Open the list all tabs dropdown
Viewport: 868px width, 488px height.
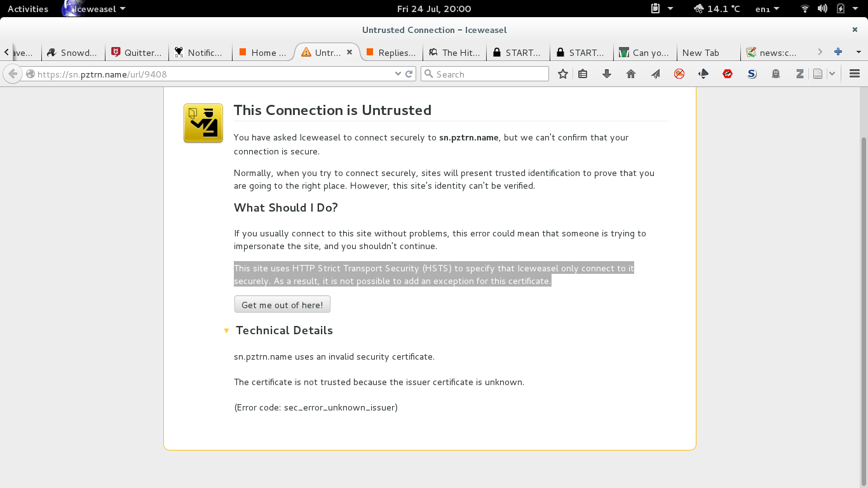(x=858, y=52)
